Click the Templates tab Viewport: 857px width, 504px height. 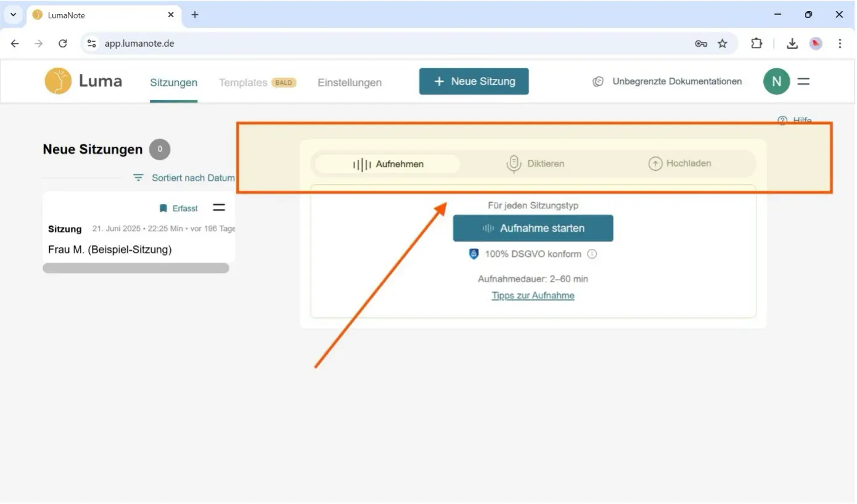[x=243, y=83]
